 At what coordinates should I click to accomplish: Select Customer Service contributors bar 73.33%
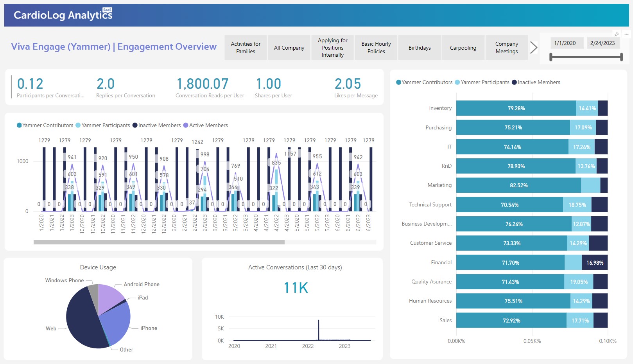point(512,243)
